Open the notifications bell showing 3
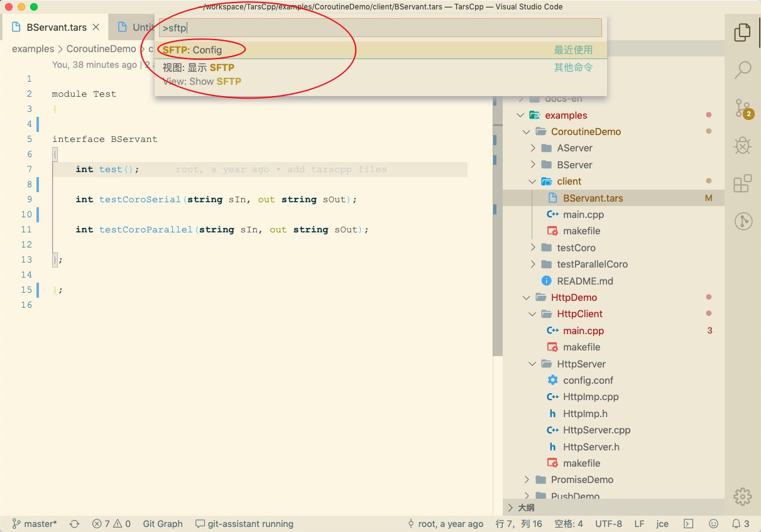761x532 pixels. (x=738, y=523)
